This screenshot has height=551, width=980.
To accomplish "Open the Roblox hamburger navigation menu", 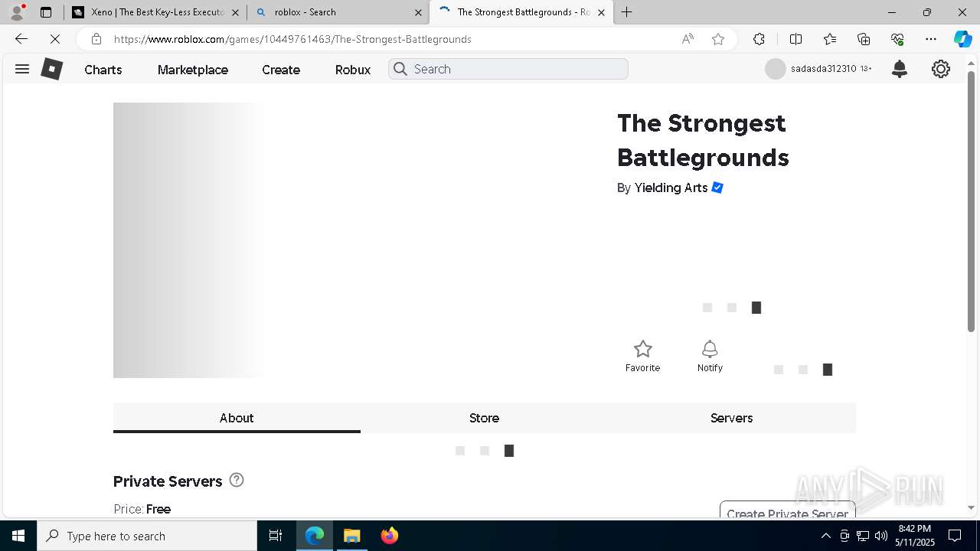I will 22,69.
